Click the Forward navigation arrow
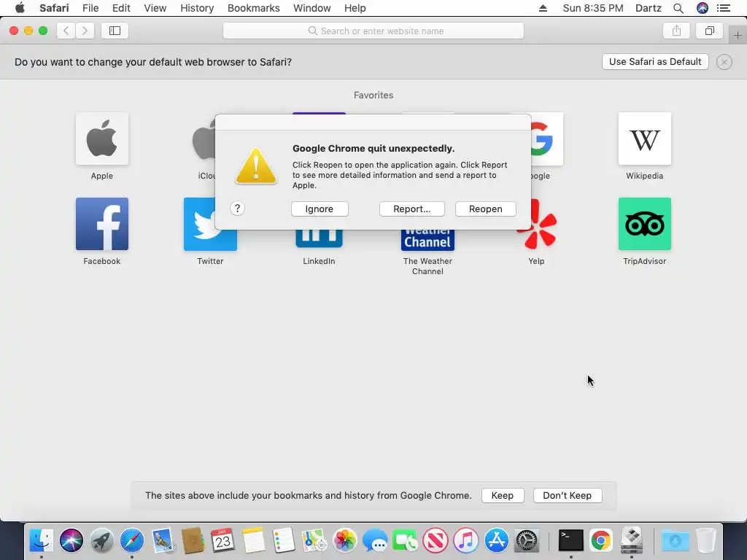Viewport: 747px width, 560px height. (x=85, y=31)
